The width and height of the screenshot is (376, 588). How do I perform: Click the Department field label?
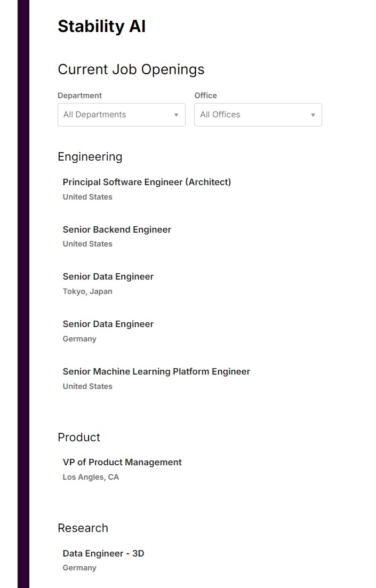79,96
